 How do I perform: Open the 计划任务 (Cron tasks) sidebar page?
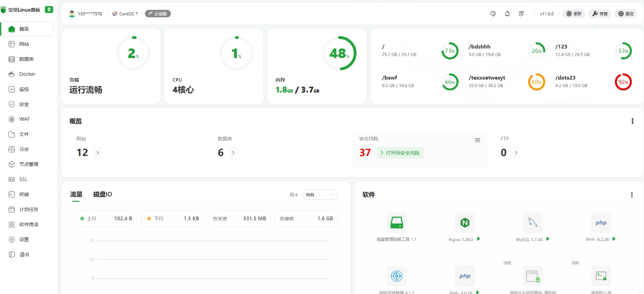point(27,209)
